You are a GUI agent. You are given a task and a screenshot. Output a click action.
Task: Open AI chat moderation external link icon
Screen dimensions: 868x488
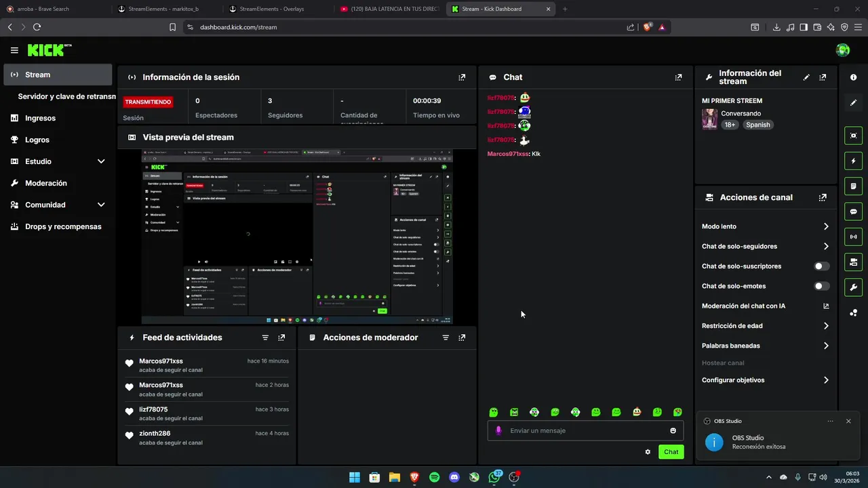pos(826,306)
